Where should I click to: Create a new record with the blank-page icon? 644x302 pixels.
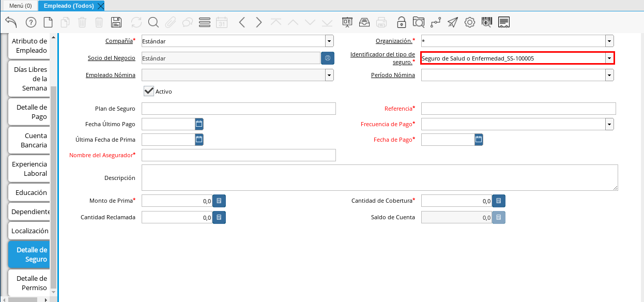48,22
